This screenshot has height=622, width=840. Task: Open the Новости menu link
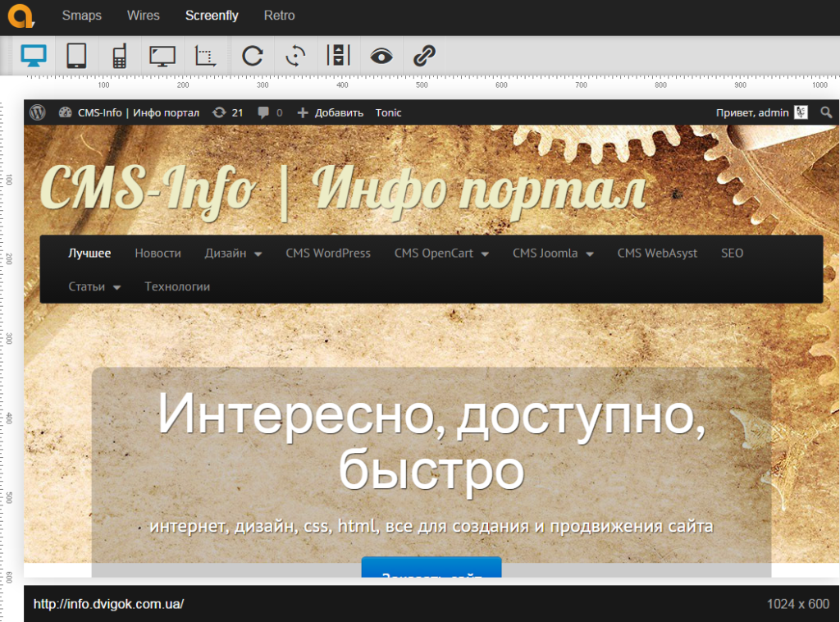pos(157,254)
